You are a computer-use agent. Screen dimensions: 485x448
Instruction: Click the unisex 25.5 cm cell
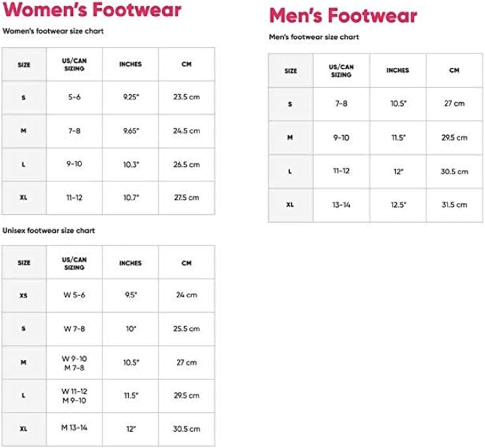tap(187, 329)
